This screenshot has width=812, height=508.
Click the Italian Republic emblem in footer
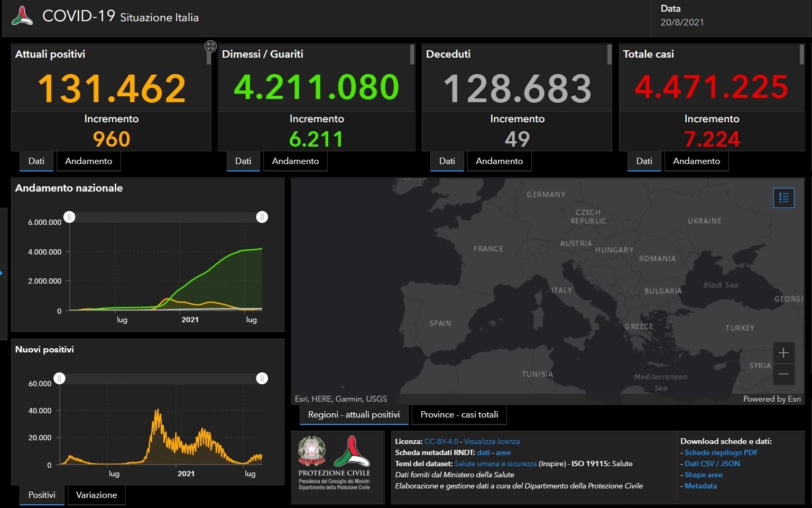click(312, 451)
